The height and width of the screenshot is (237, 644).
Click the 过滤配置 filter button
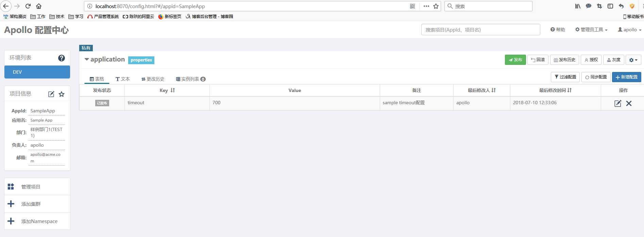pyautogui.click(x=565, y=77)
